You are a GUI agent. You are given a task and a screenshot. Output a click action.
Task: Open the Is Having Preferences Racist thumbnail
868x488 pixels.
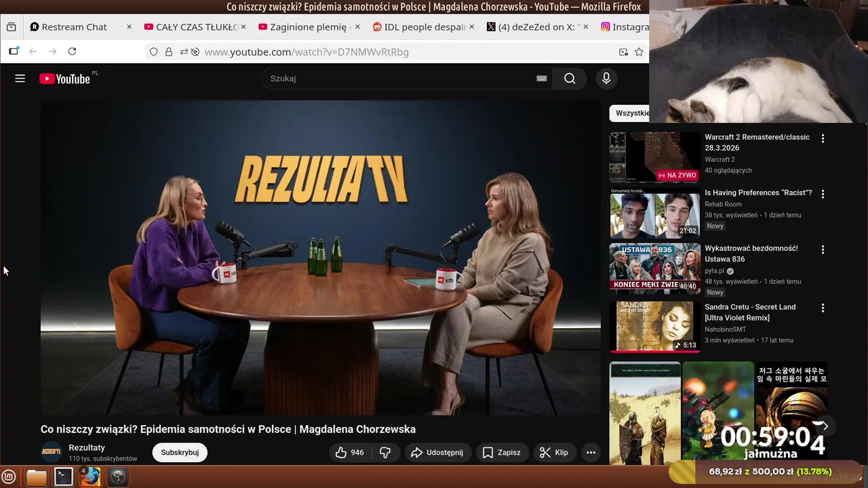[654, 213]
